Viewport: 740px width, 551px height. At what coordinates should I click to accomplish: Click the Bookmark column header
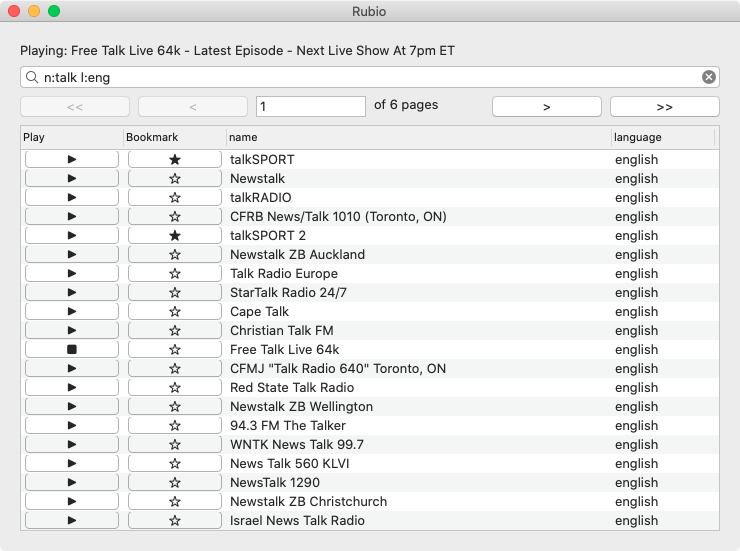pyautogui.click(x=175, y=137)
